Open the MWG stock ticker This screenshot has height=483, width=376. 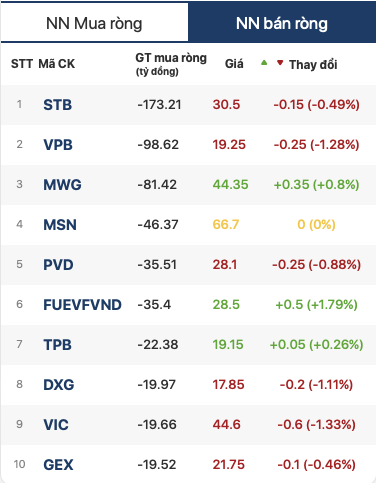pos(62,185)
